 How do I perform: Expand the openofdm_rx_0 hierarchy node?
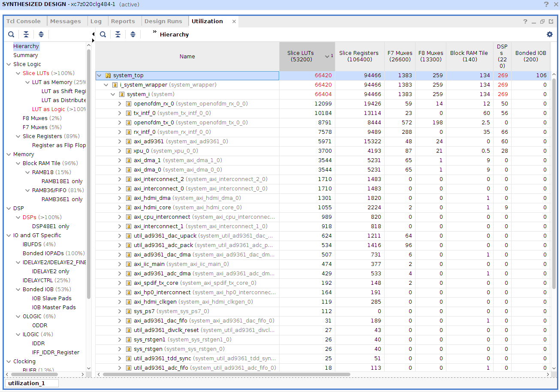click(x=120, y=103)
